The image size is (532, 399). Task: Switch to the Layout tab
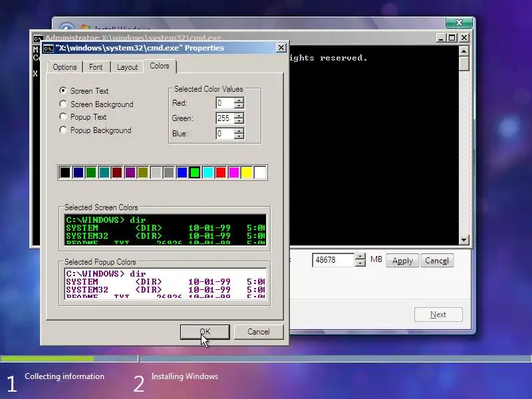127,67
